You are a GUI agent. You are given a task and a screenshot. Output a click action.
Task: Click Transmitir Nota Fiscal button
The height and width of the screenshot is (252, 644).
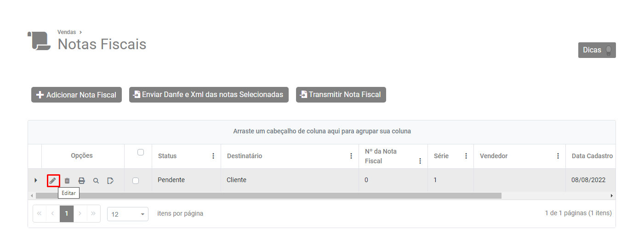[x=341, y=95]
